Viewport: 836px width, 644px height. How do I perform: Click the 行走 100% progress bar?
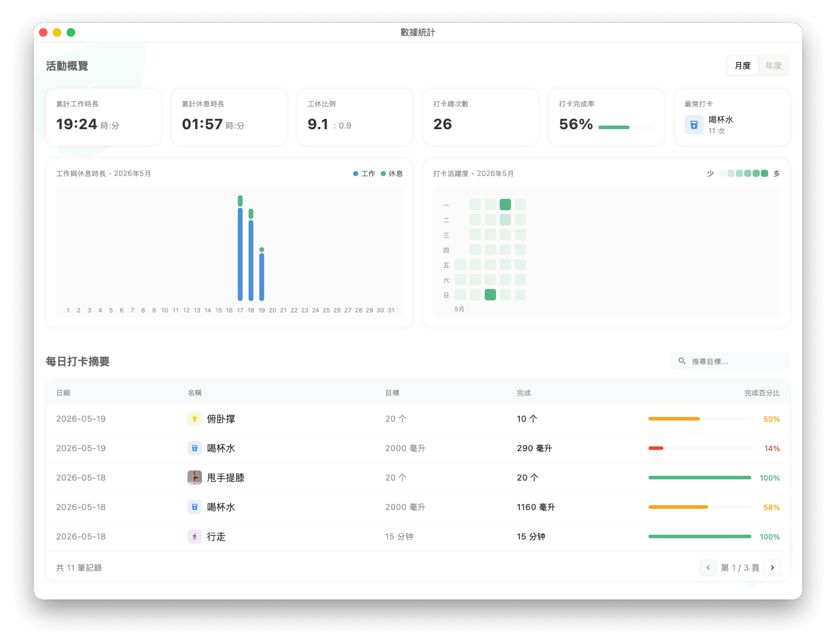point(700,536)
